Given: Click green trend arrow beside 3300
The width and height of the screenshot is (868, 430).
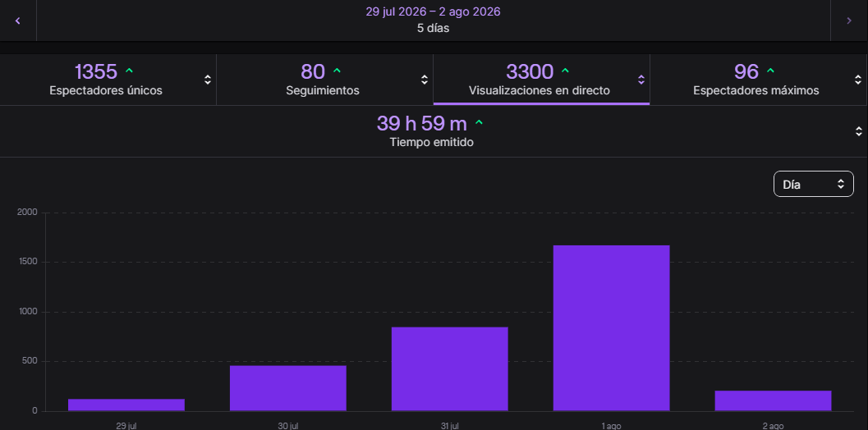Looking at the screenshot, I should [565, 71].
